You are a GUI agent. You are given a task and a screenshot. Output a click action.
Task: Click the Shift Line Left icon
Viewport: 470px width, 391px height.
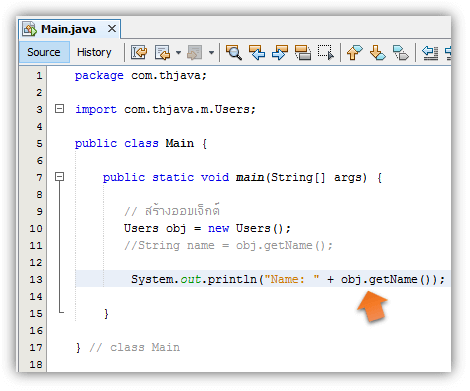click(430, 53)
